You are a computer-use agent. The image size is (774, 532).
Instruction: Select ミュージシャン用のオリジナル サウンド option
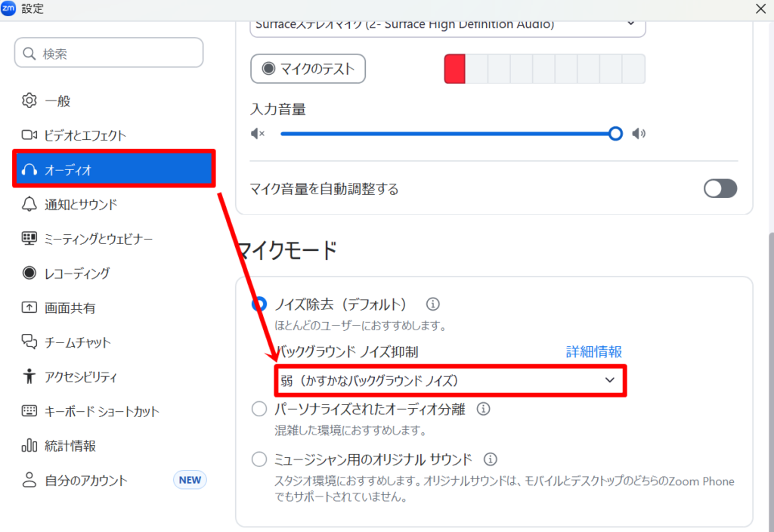259,459
